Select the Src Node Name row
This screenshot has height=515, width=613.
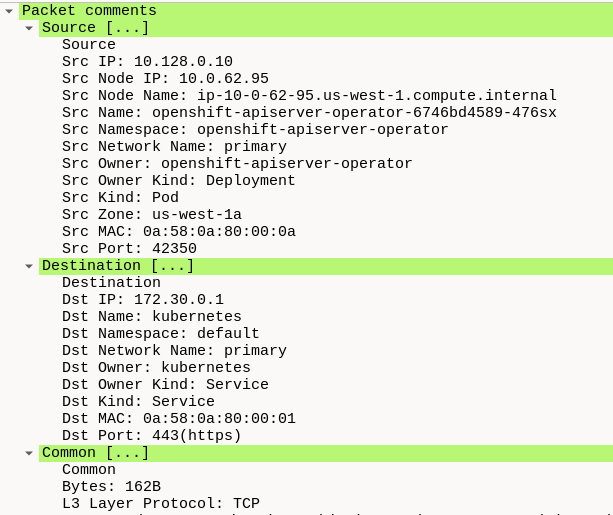[x=309, y=96]
